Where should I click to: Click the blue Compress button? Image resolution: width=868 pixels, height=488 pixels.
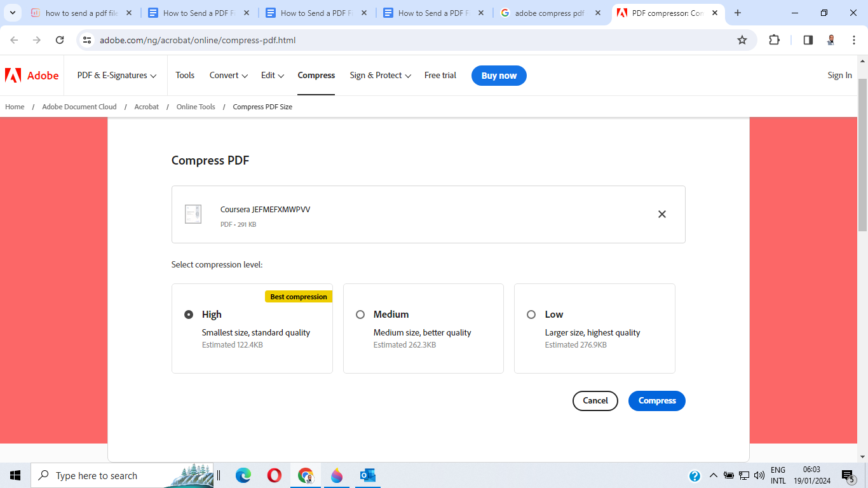[656, 401]
